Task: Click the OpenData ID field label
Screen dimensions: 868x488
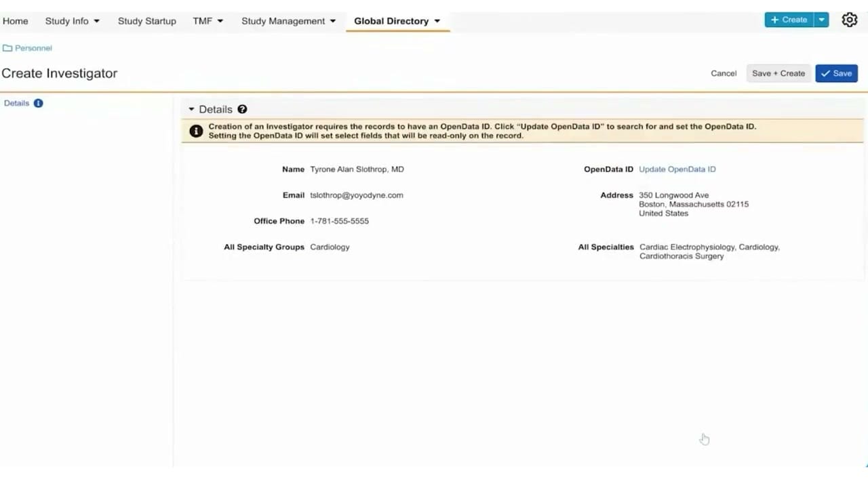Action: [608, 169]
